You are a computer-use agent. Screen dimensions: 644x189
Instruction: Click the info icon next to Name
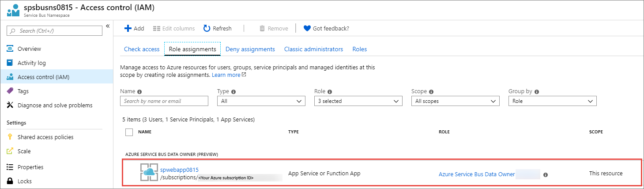139,92
